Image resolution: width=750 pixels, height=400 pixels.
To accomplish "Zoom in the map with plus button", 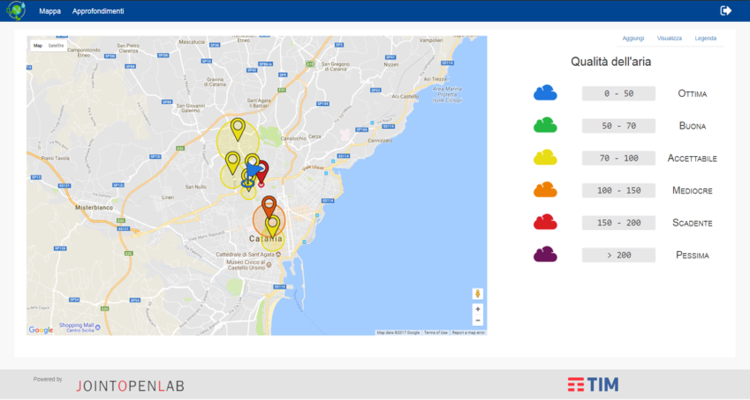I will pyautogui.click(x=478, y=309).
